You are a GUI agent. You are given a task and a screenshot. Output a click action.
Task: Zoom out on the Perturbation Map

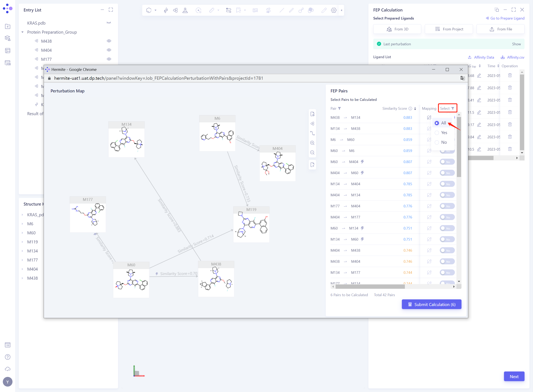tap(312, 152)
